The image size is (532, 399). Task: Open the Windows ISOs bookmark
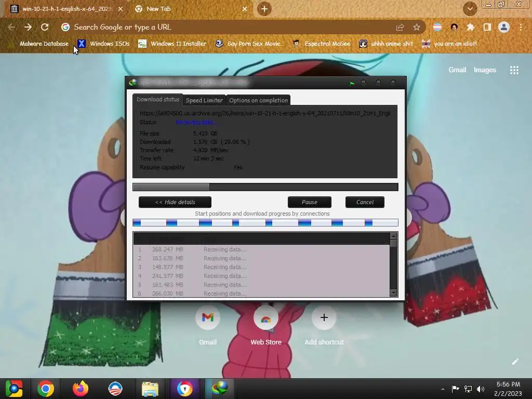[x=103, y=44]
